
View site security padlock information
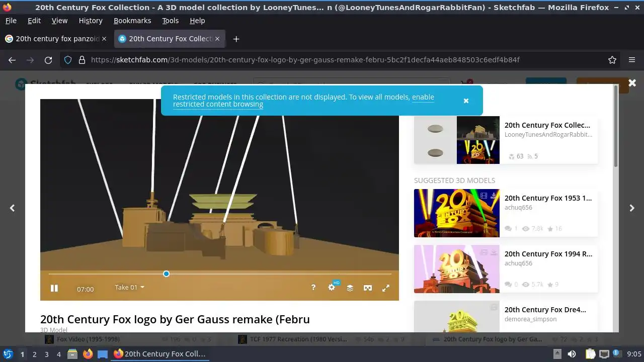click(82, 60)
